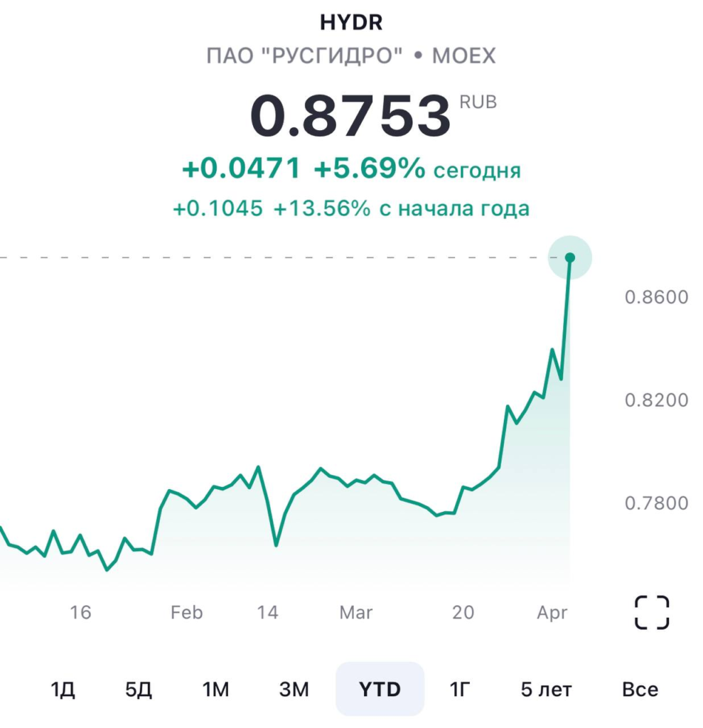The image size is (703, 728).
Task: Click the 0.8600 price axis label
Action: pyautogui.click(x=656, y=296)
